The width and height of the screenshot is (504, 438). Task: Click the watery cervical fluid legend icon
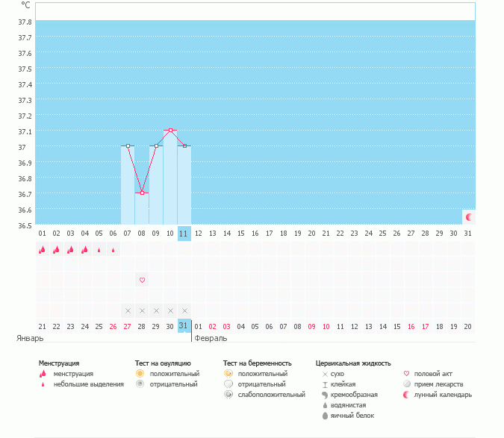point(325,405)
